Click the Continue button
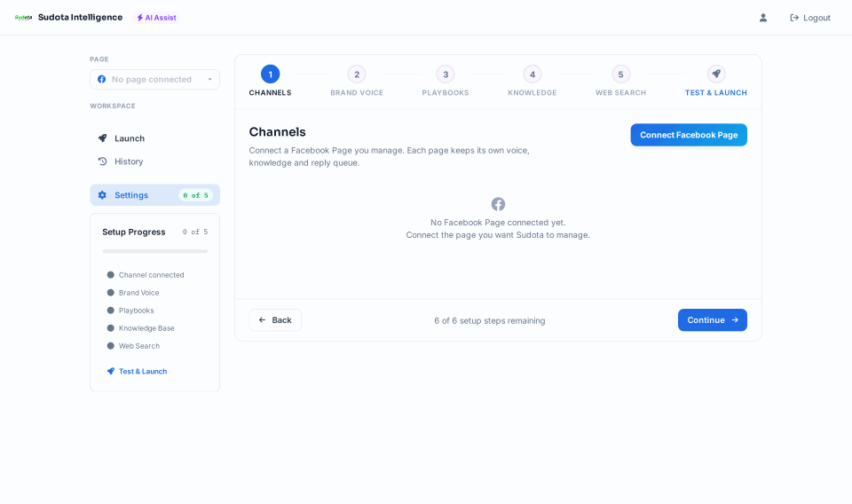Screen dimensions: 852x504 point(713,320)
